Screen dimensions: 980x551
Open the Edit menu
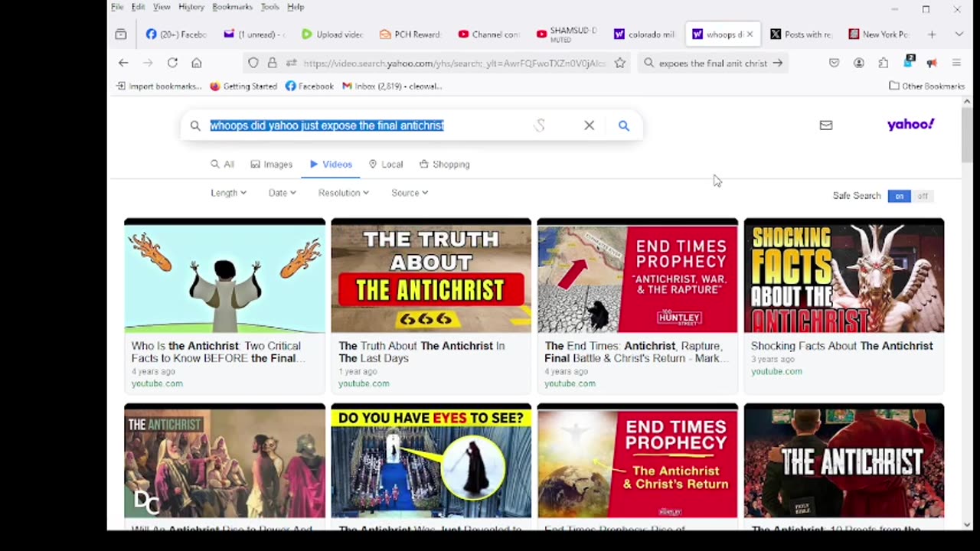pyautogui.click(x=138, y=7)
